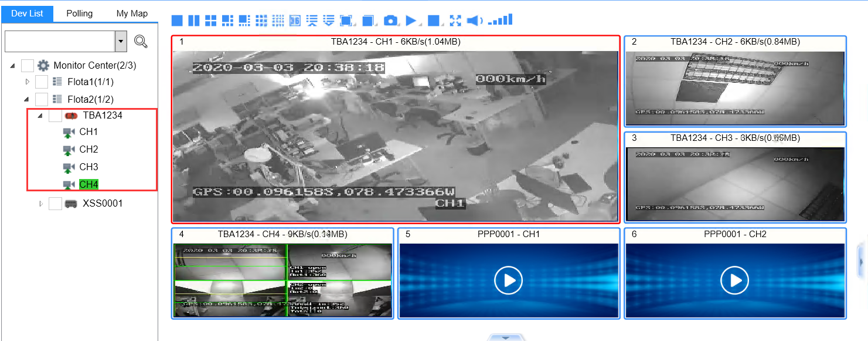Click the Monitor Center(2/3) label

[95, 65]
